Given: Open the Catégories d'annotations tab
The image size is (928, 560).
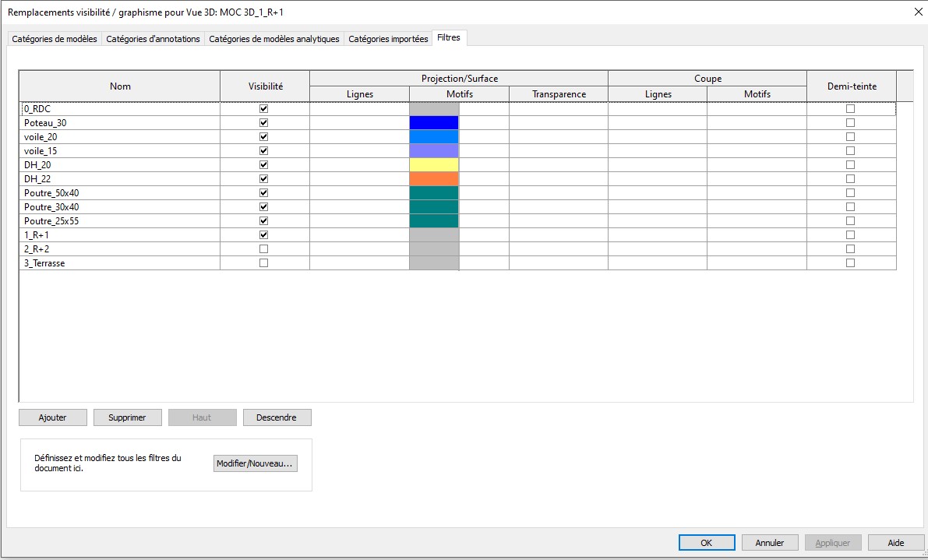Looking at the screenshot, I should (153, 38).
